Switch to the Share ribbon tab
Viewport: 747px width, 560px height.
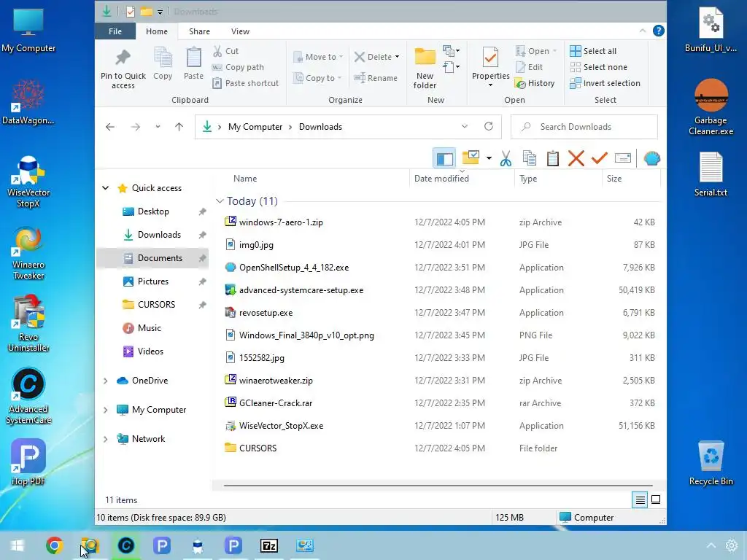coord(199,31)
